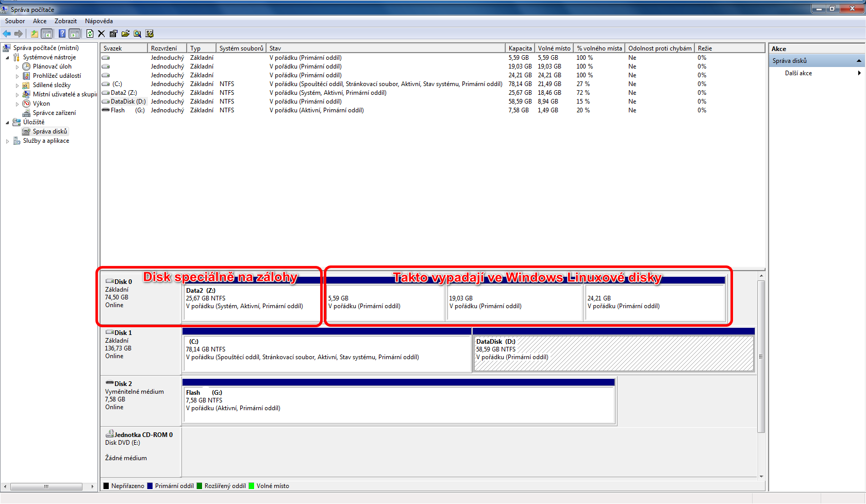The height and width of the screenshot is (504, 866).
Task: Sort by Systém souborů column header
Action: [241, 48]
